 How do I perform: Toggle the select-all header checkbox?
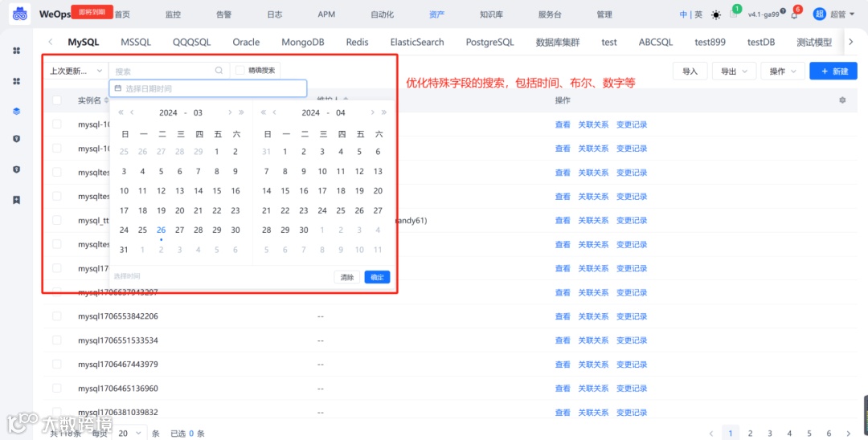[56, 100]
